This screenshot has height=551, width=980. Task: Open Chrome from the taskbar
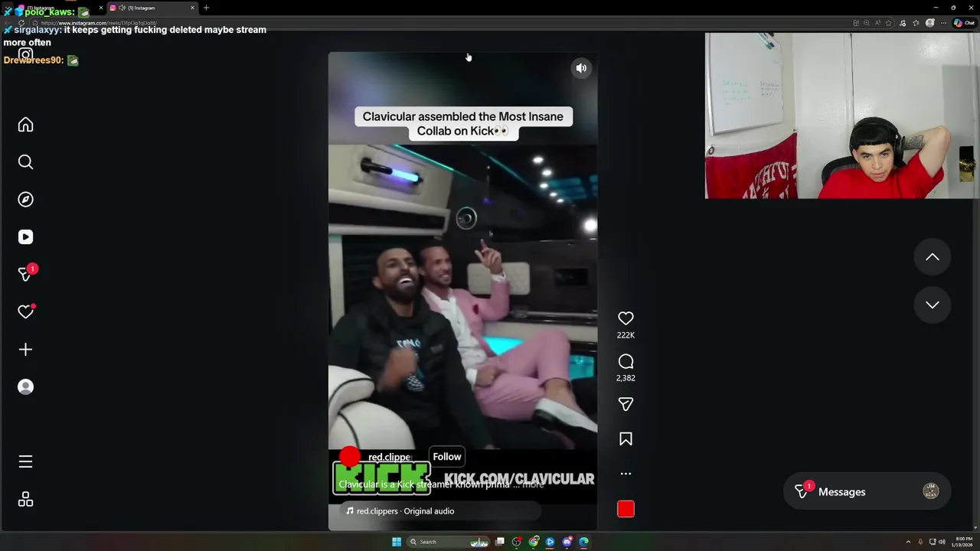click(x=534, y=542)
